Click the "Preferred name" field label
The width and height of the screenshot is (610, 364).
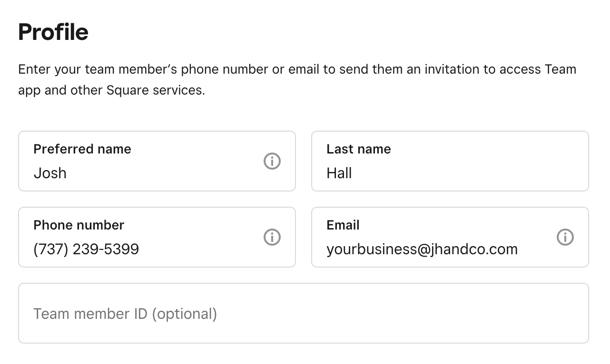[x=82, y=149]
